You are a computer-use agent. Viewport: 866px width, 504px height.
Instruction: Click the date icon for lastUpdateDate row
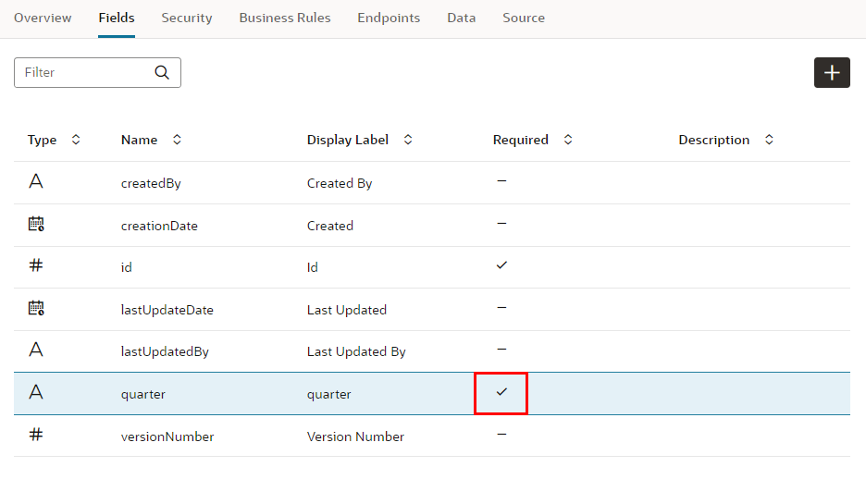(36, 308)
